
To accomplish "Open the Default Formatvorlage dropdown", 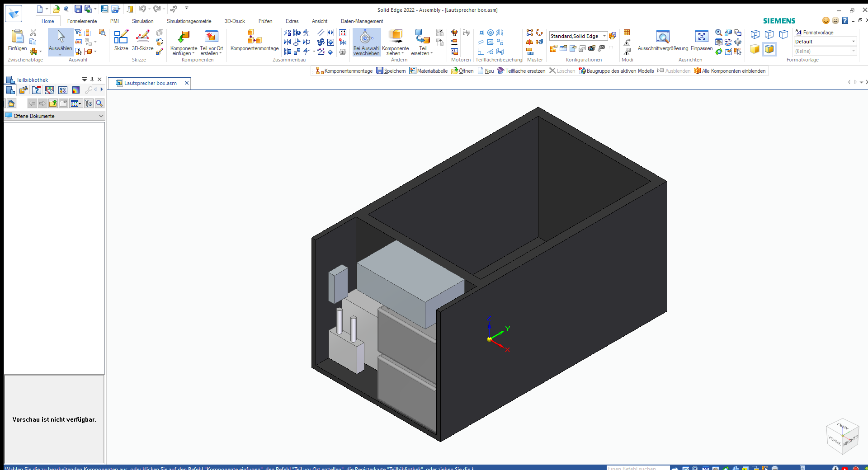I will click(853, 42).
